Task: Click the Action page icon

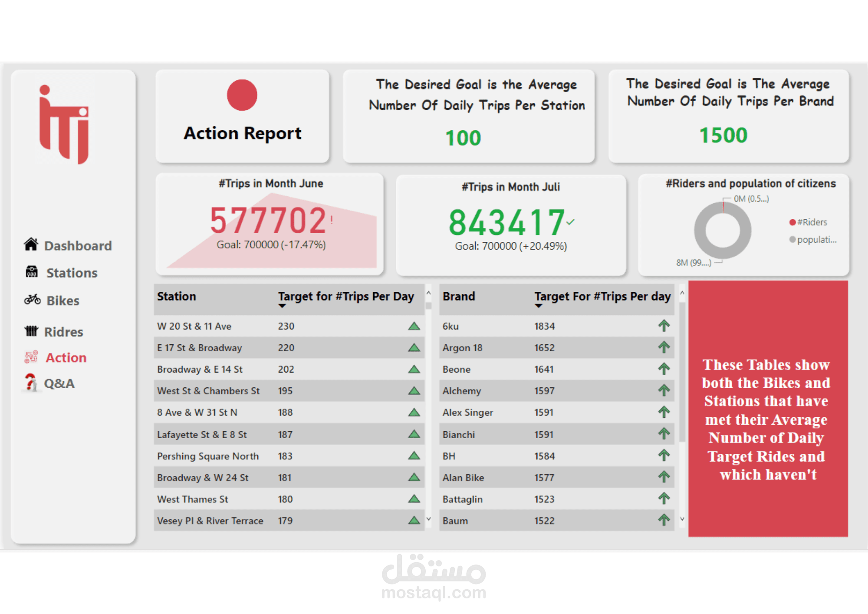Action: coord(31,357)
